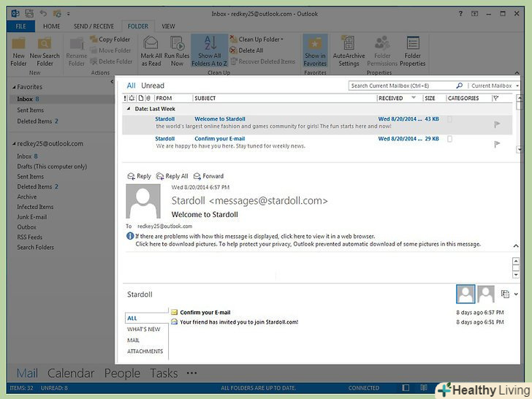Switch to the VIEW ribbon tab
Screen dimensions: 532x399
pos(168,26)
